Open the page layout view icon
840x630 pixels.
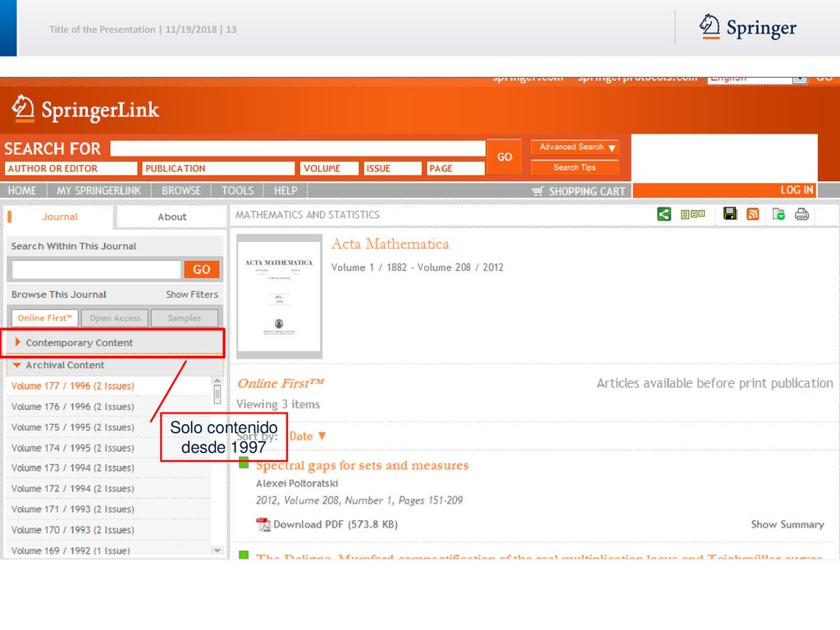[692, 214]
